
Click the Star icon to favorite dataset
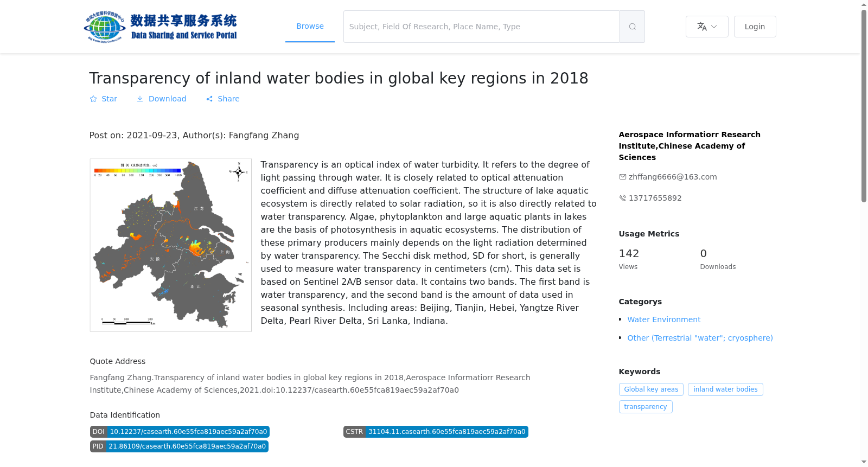tap(93, 99)
